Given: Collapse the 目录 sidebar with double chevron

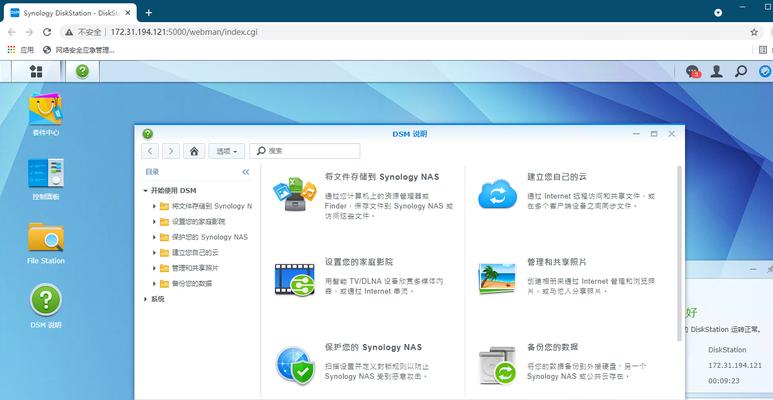Looking at the screenshot, I should tap(246, 172).
